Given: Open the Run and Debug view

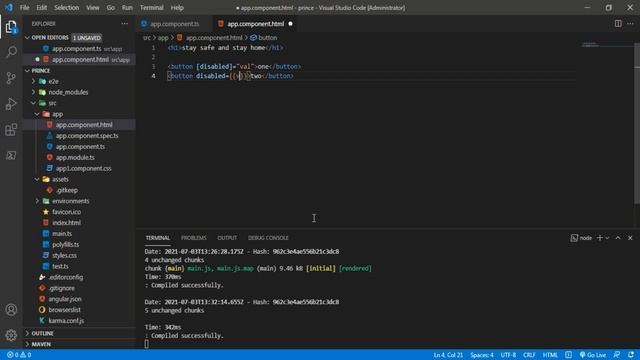Looking at the screenshot, I should [11, 104].
